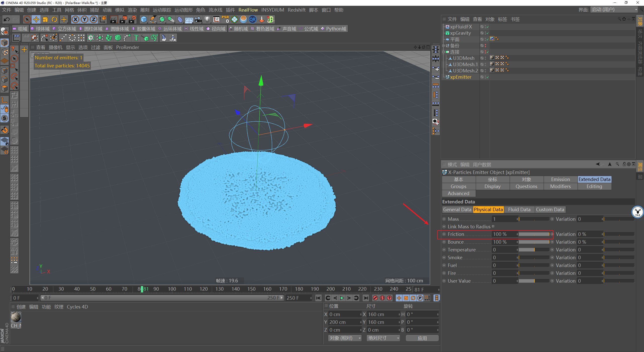The width and height of the screenshot is (644, 352).
Task: Adjust the Friction slider bar
Action: coord(534,234)
